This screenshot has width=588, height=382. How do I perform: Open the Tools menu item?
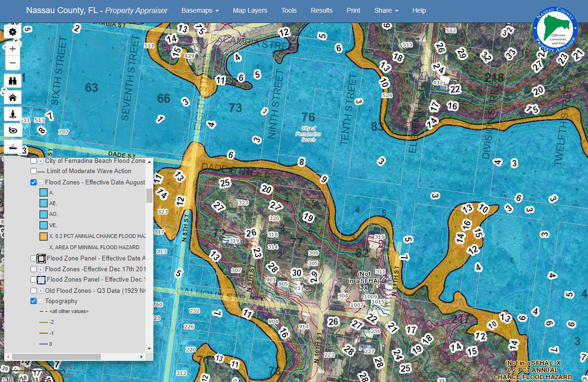[x=289, y=10]
